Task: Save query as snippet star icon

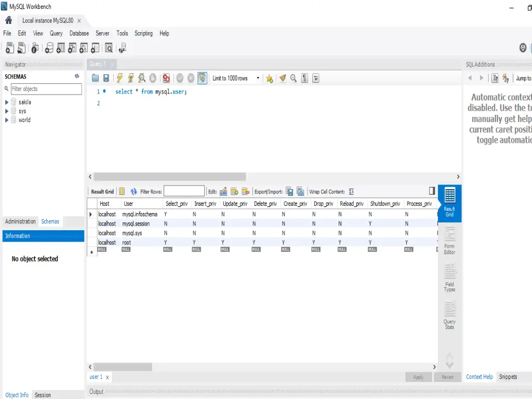Action: click(x=270, y=79)
